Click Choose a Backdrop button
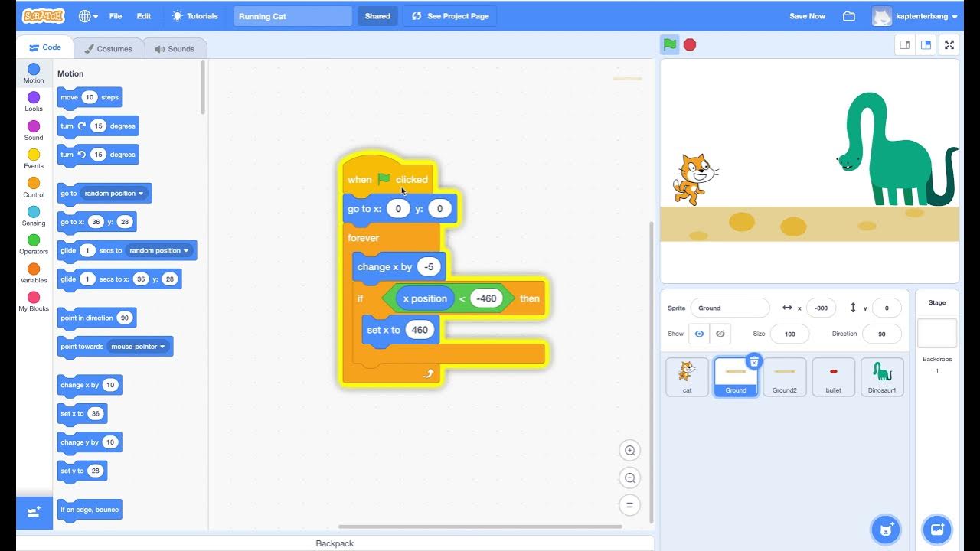The width and height of the screenshot is (980, 551). point(937,529)
